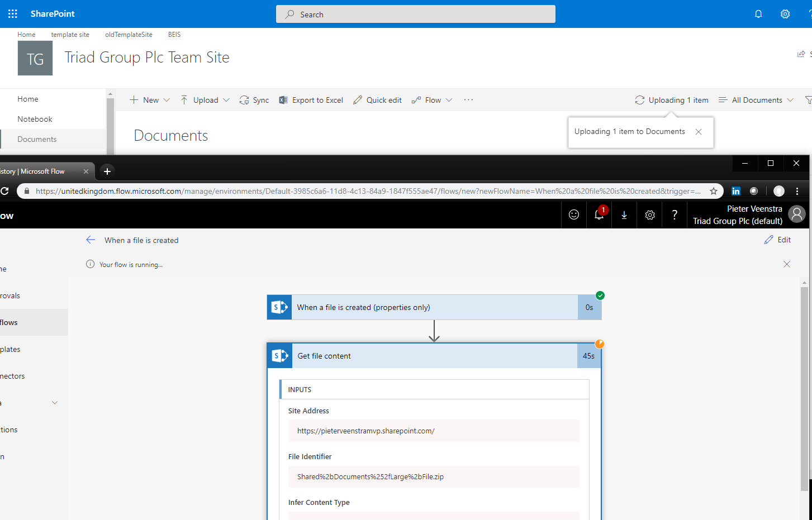Open the Flow help question mark
This screenshot has width=812, height=520.
[x=675, y=214]
